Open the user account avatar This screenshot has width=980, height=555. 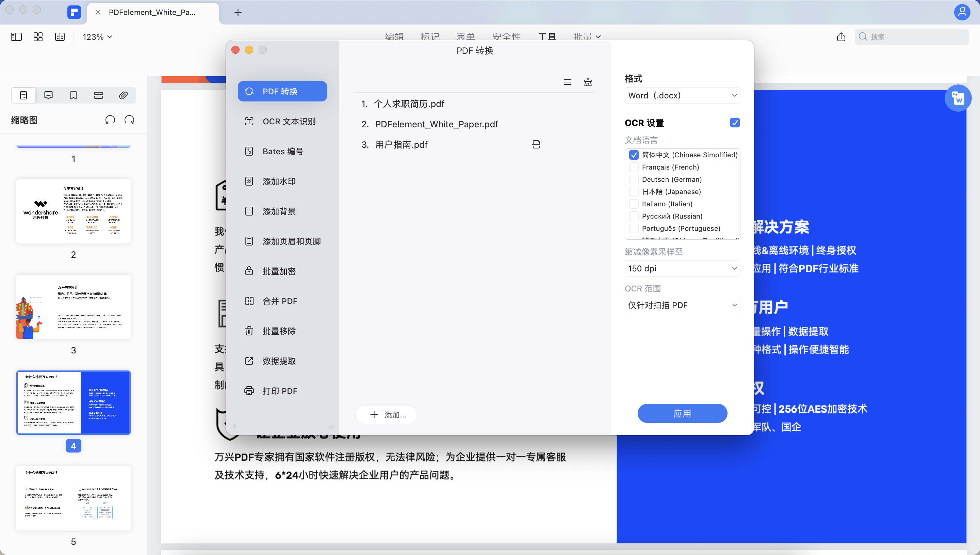(962, 12)
